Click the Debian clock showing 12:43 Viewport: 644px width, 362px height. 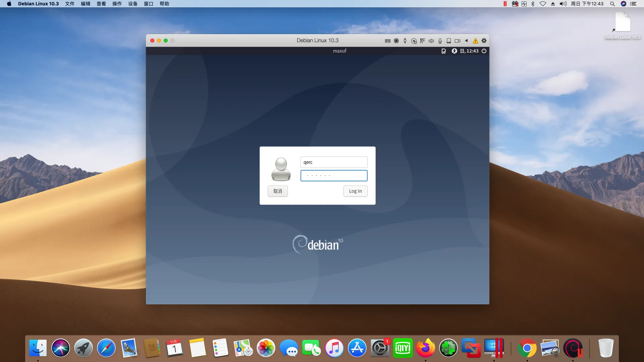(469, 51)
